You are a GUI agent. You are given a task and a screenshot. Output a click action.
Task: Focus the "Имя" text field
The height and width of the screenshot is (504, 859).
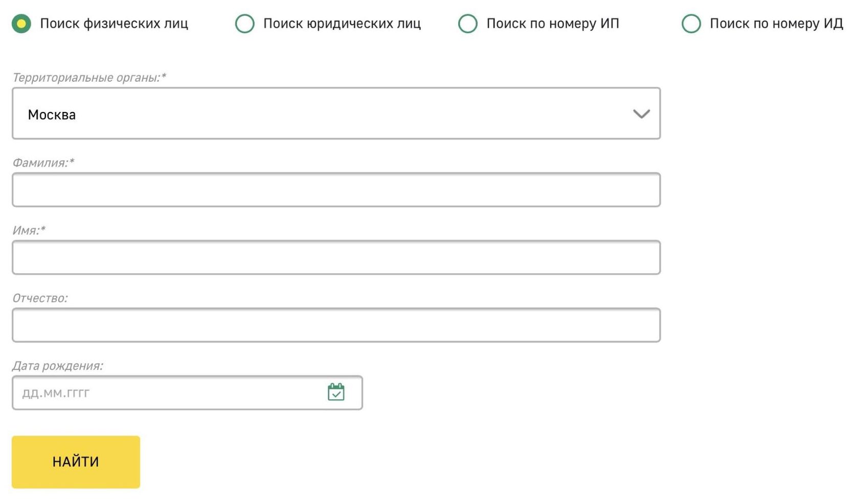pos(336,257)
